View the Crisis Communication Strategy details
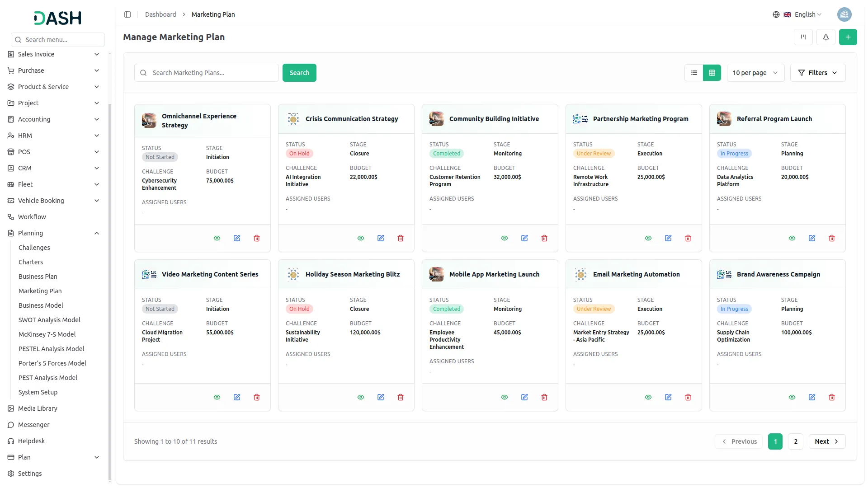Image resolution: width=868 pixels, height=488 pixels. coord(361,238)
